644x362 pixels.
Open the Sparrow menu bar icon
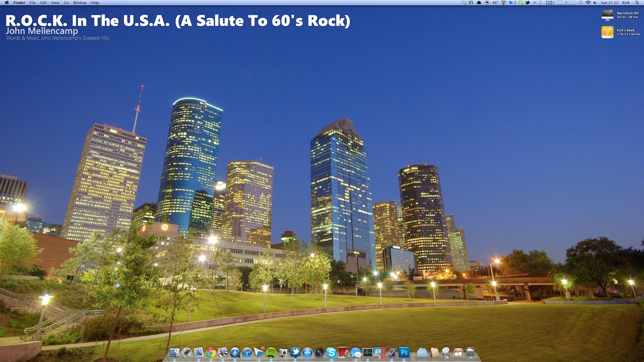pyautogui.click(x=512, y=3)
